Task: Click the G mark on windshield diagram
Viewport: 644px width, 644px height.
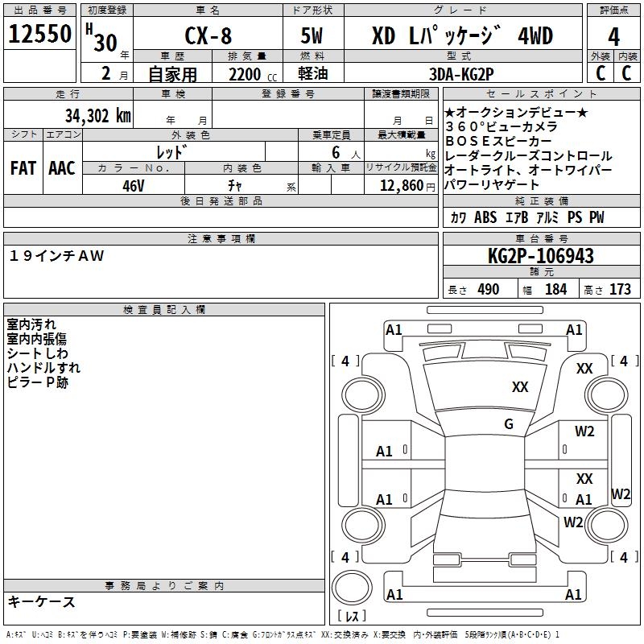Action: click(x=509, y=423)
